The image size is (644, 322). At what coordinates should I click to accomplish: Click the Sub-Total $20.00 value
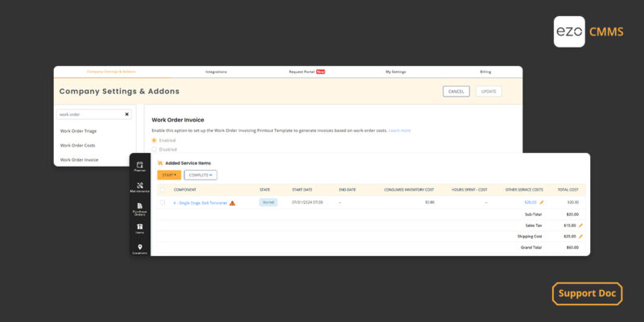pyautogui.click(x=572, y=214)
